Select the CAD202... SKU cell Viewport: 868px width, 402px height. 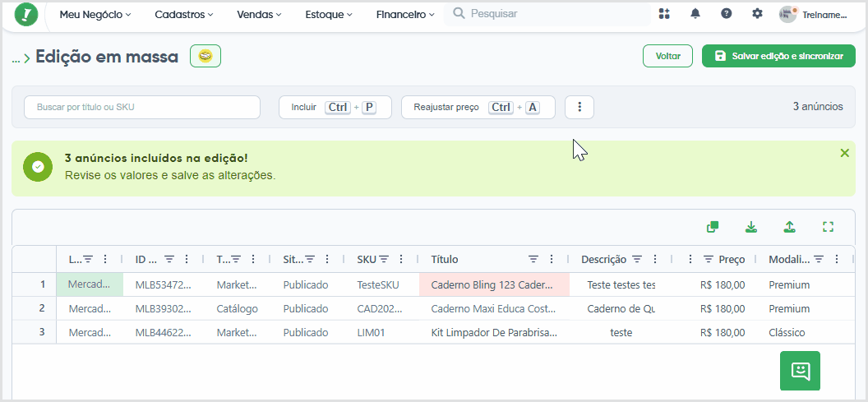[381, 308]
